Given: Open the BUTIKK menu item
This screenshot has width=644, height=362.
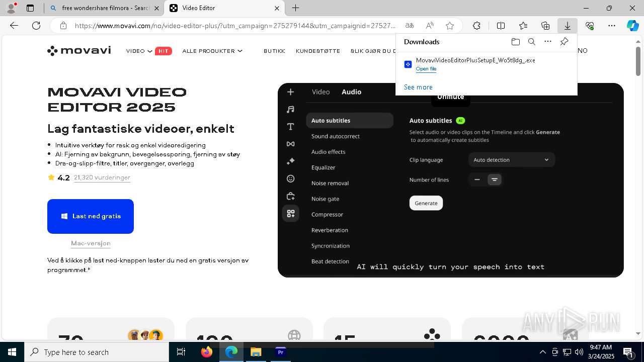Looking at the screenshot, I should (x=274, y=51).
